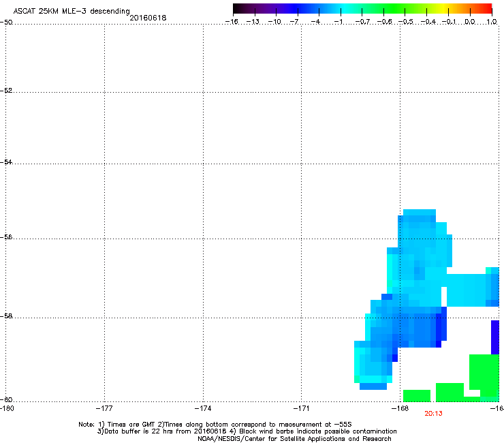Click the -50 latitude axis label
The width and height of the screenshot is (504, 443).
(x=6, y=22)
